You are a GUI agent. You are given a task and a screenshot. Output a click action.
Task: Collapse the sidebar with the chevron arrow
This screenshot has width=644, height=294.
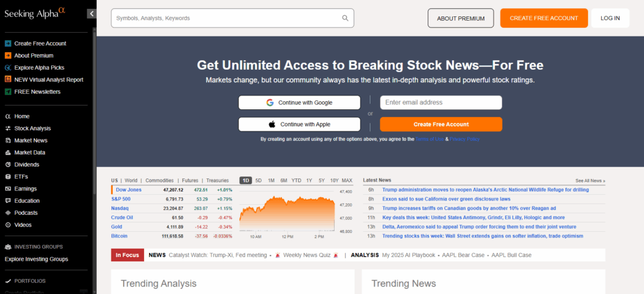point(92,14)
